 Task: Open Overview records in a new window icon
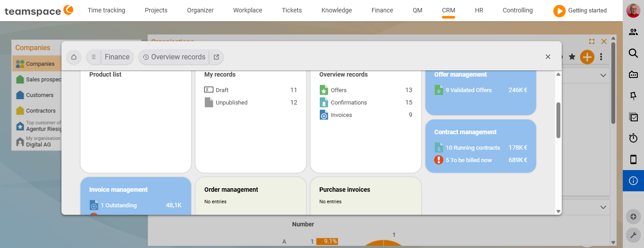pyautogui.click(x=216, y=57)
